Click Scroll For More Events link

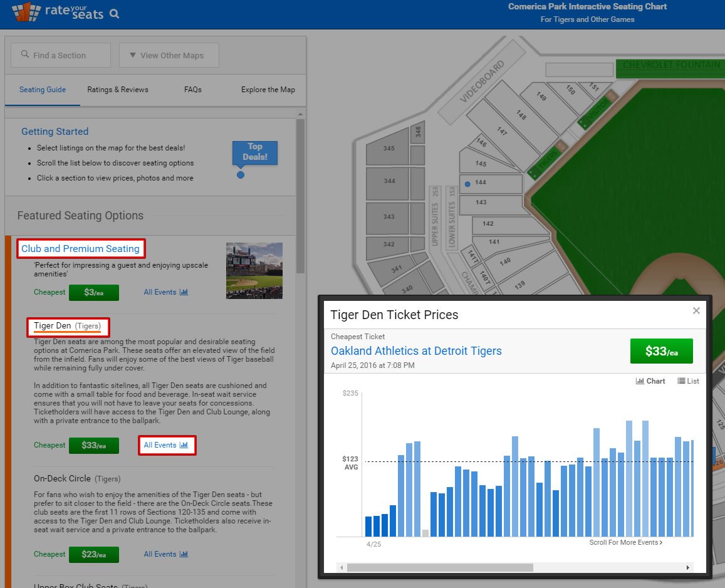pos(625,542)
